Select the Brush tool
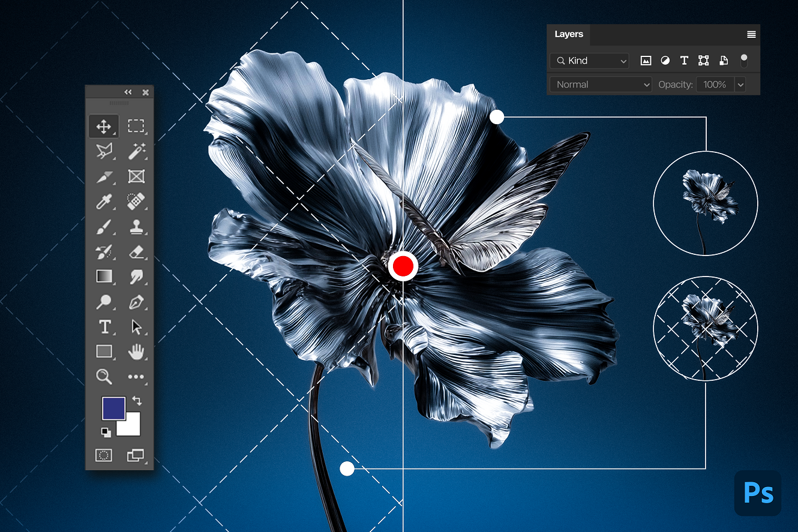798x532 pixels. [104, 227]
